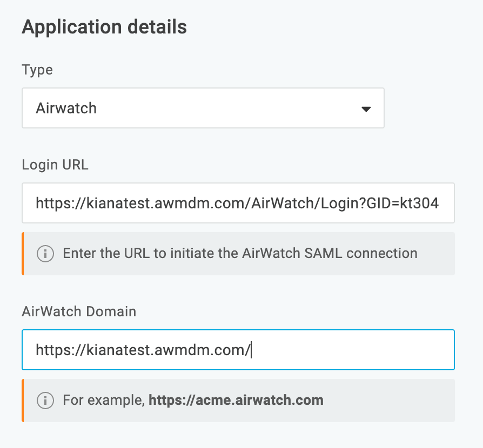Screen dimensions: 483x448
Task: Click the selected Airwatch value text
Action: (x=66, y=108)
